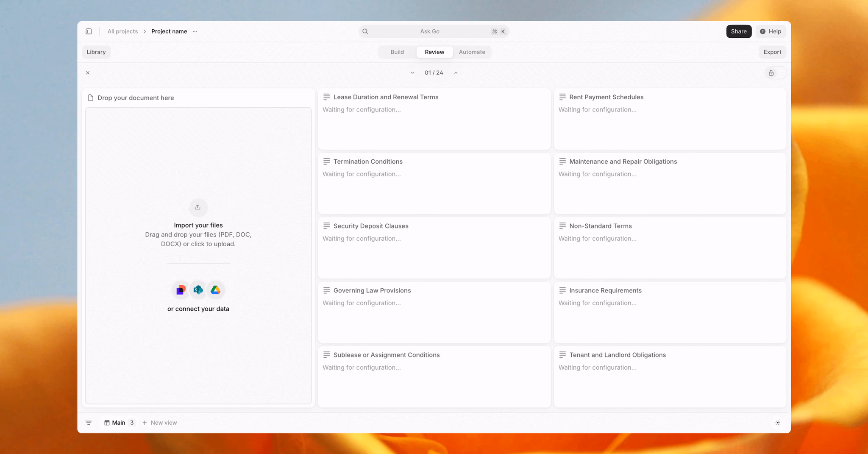Click the search magnifier icon

coord(365,31)
